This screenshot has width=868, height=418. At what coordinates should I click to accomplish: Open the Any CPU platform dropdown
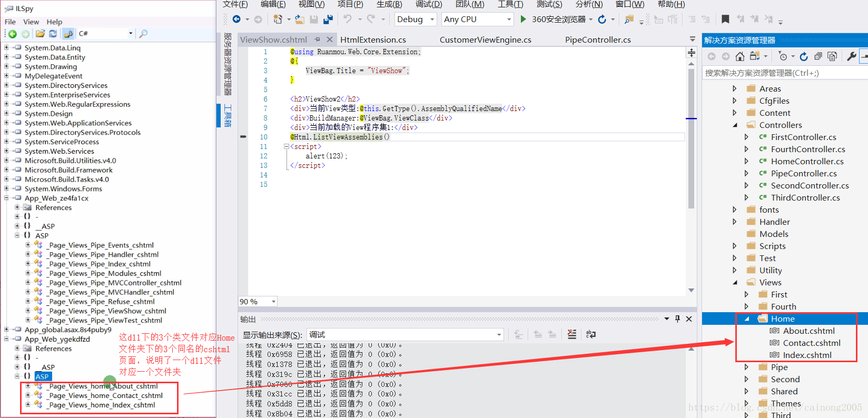click(509, 19)
